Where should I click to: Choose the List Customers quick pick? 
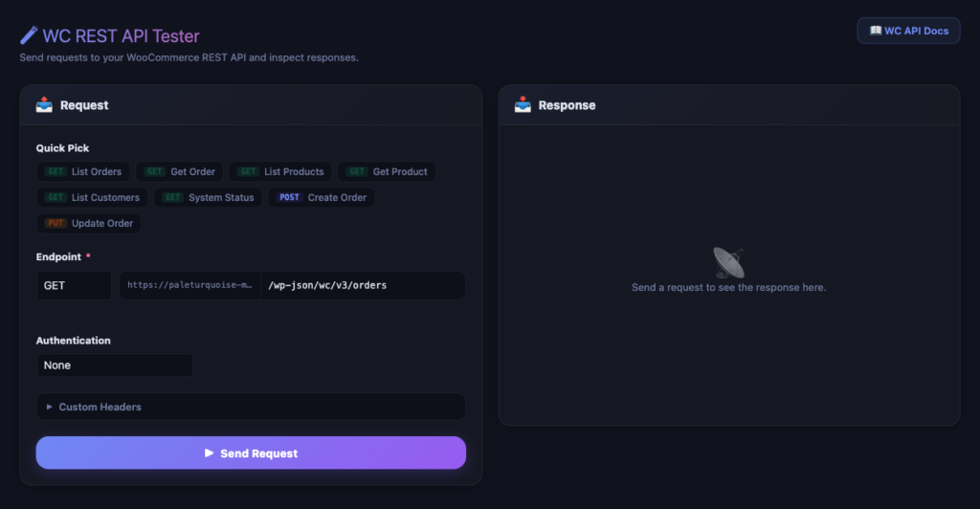tap(93, 197)
